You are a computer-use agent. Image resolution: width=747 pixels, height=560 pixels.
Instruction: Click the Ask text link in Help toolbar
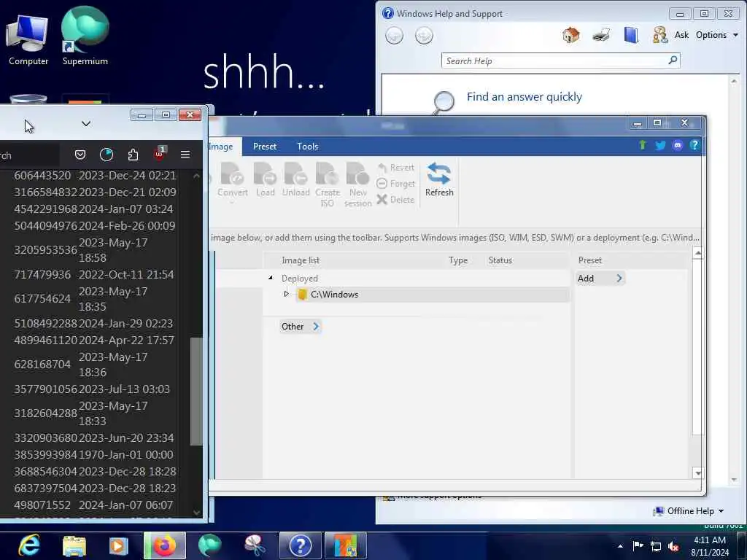pos(682,35)
